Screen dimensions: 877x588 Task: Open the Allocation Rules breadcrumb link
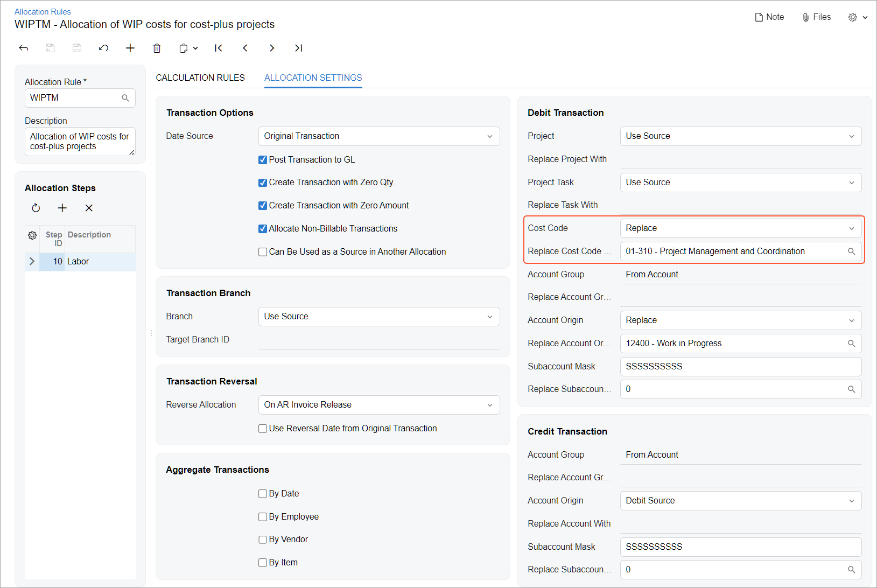click(x=43, y=12)
